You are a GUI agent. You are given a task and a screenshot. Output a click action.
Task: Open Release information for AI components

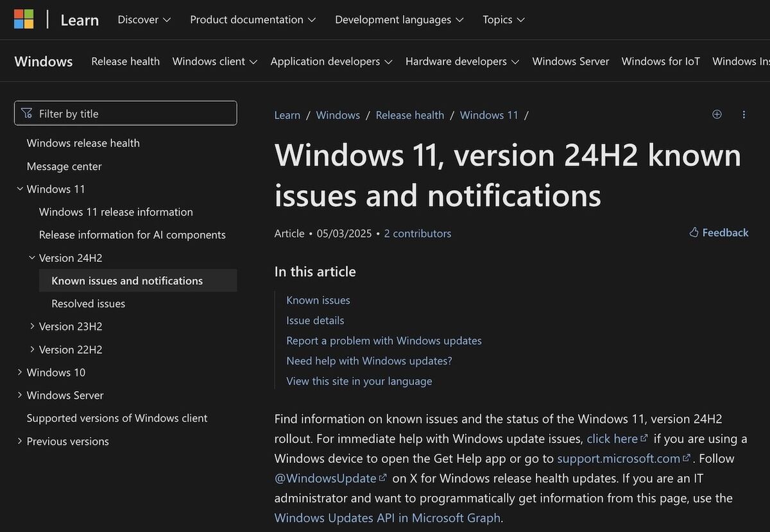[132, 235]
